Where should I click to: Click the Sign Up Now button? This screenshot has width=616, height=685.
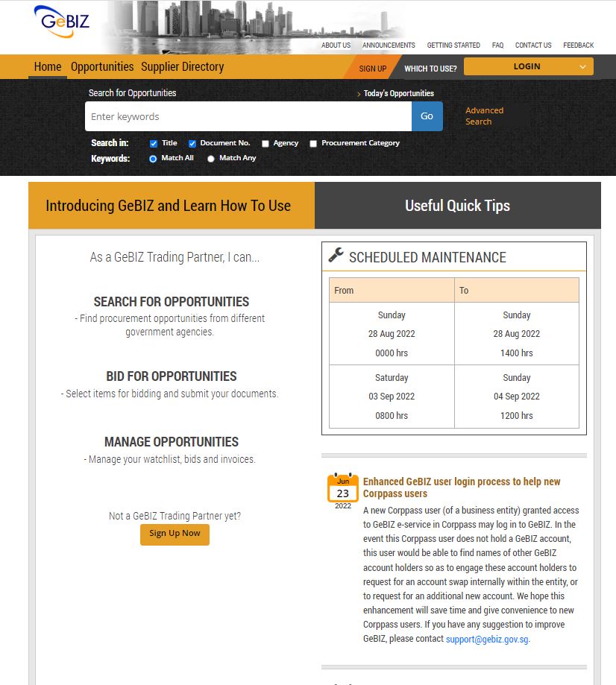tap(175, 534)
